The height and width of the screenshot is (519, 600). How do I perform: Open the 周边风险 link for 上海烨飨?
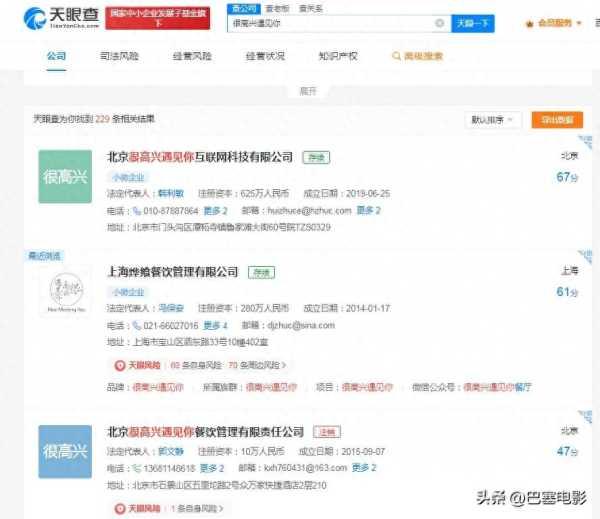257,365
